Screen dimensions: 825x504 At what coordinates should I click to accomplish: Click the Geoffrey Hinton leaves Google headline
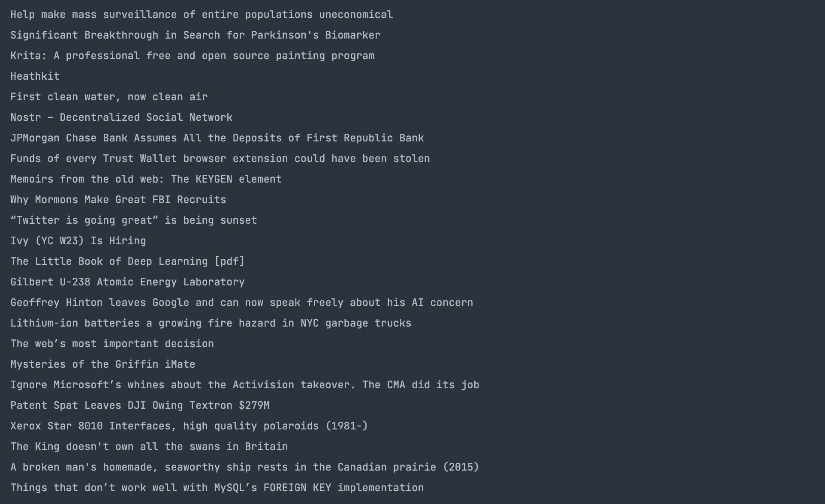241,303
